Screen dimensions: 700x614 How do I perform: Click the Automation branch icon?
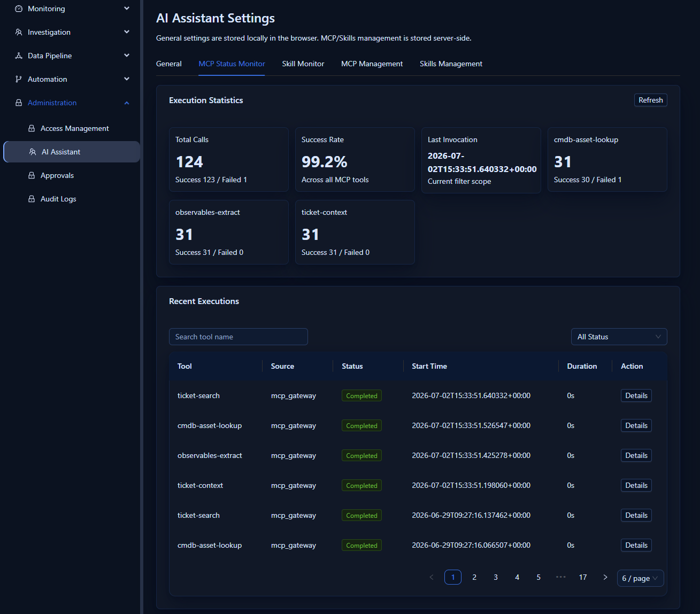pos(19,79)
